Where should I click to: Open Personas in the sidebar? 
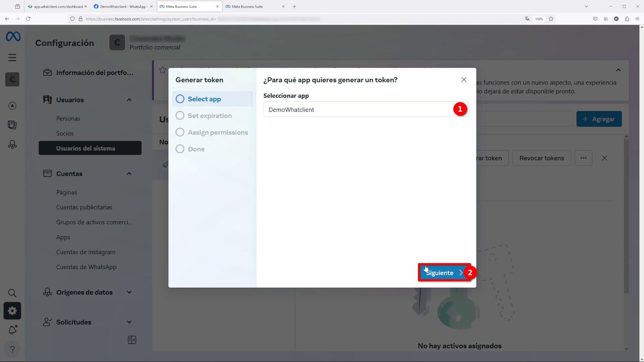[x=68, y=119]
